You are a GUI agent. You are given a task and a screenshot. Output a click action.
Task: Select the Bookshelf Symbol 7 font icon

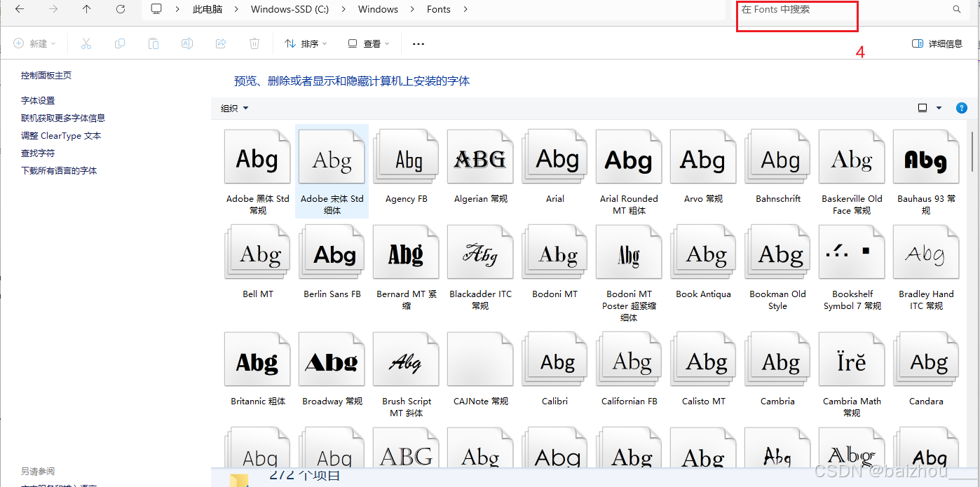click(852, 254)
